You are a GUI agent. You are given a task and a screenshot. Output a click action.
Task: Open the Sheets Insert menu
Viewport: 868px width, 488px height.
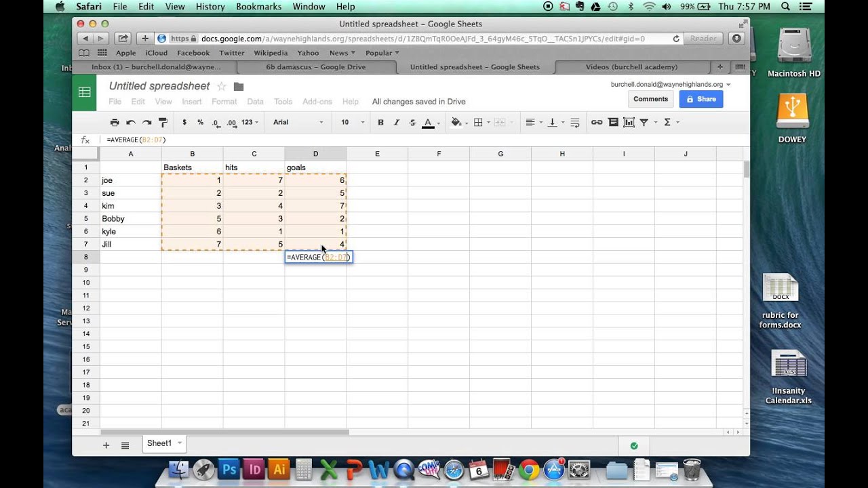click(191, 102)
